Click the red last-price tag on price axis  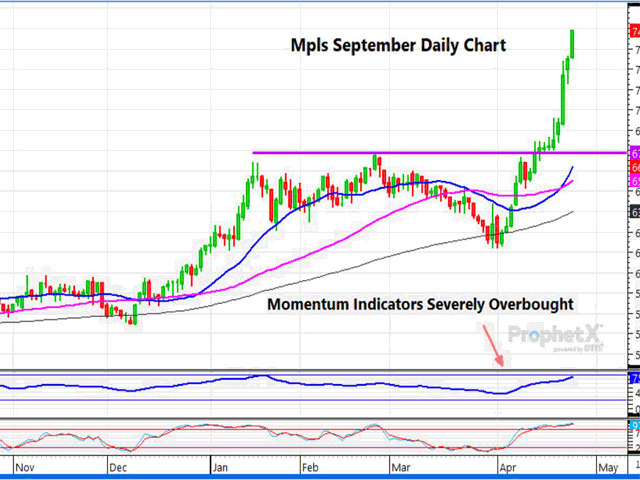635,31
